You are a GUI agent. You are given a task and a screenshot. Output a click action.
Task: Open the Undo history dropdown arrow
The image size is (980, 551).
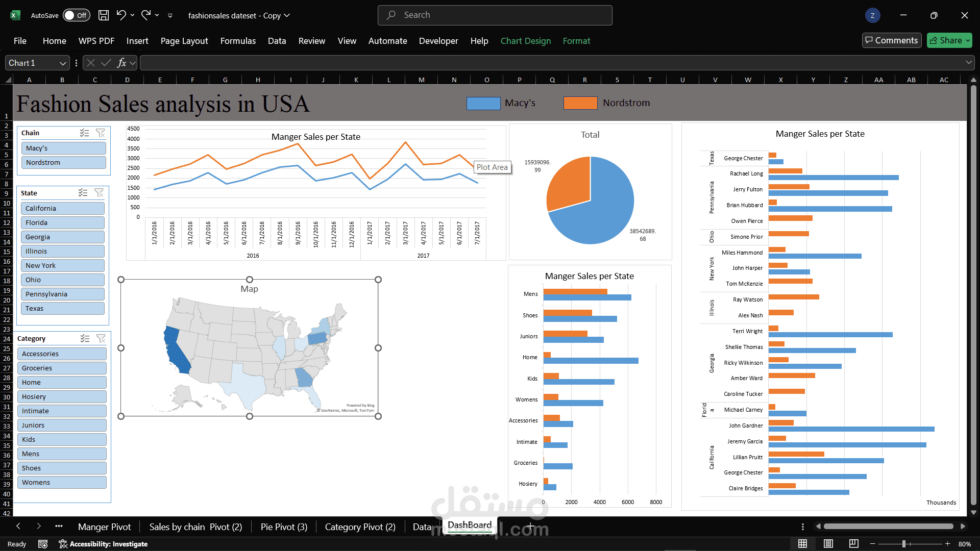(132, 15)
